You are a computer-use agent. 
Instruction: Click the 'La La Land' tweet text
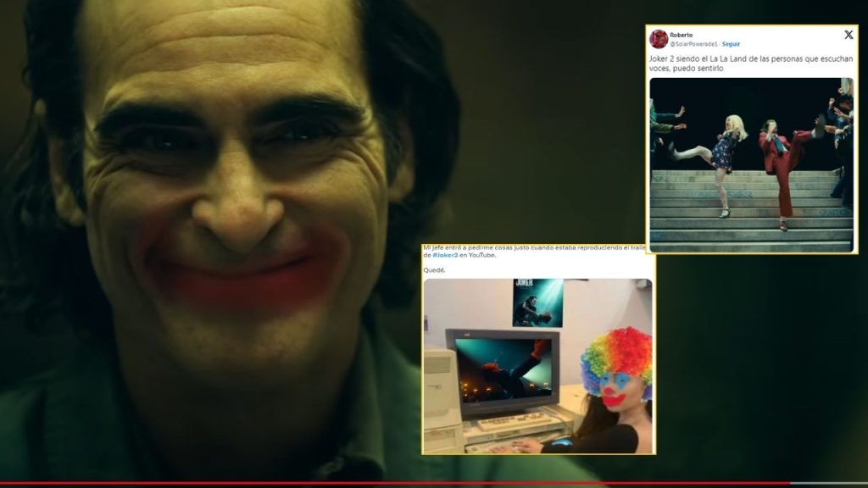(x=746, y=62)
